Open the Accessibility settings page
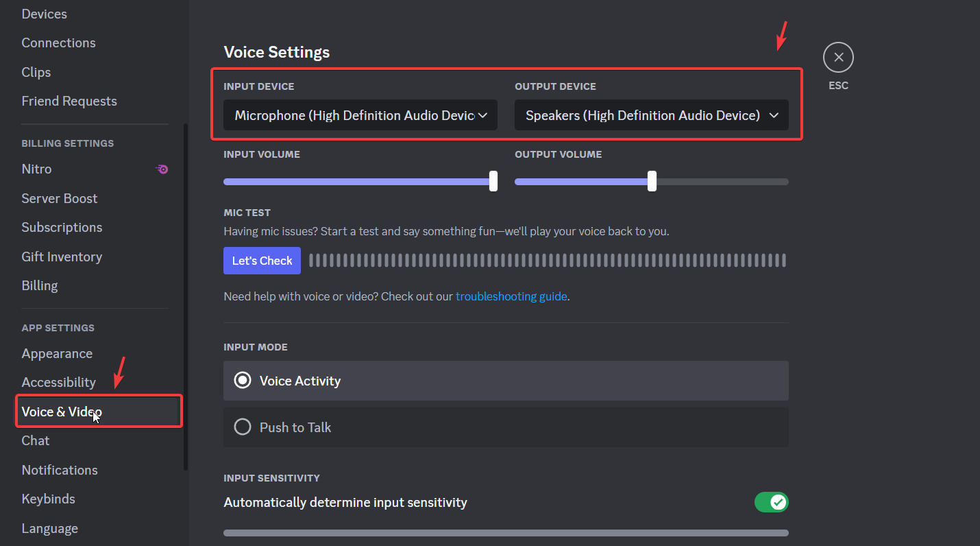This screenshot has width=980, height=546. click(58, 382)
